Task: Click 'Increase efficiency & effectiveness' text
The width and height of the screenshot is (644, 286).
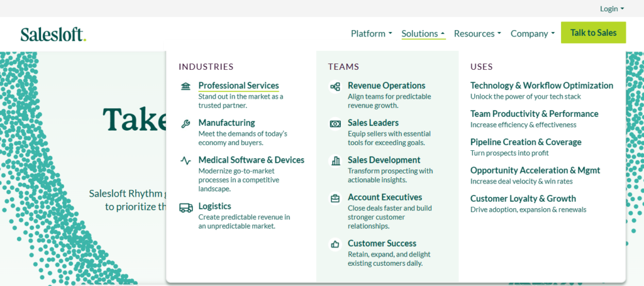Action: point(523,124)
